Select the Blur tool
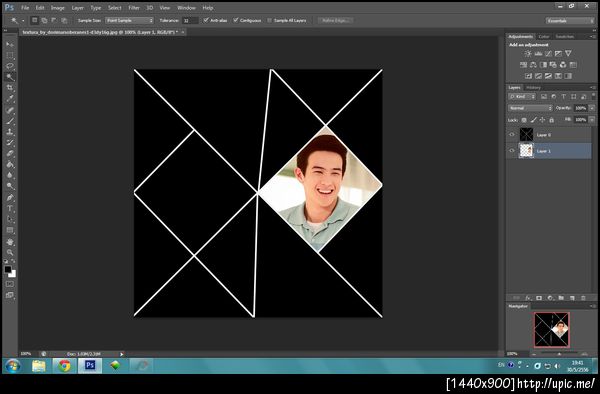Screen dimensions: 600x394 point(10,175)
